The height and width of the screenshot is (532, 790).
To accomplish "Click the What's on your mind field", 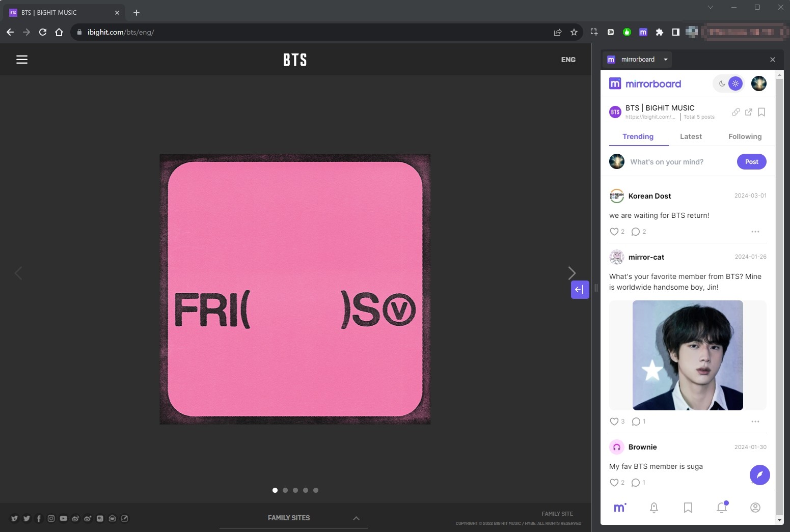I will [x=667, y=162].
